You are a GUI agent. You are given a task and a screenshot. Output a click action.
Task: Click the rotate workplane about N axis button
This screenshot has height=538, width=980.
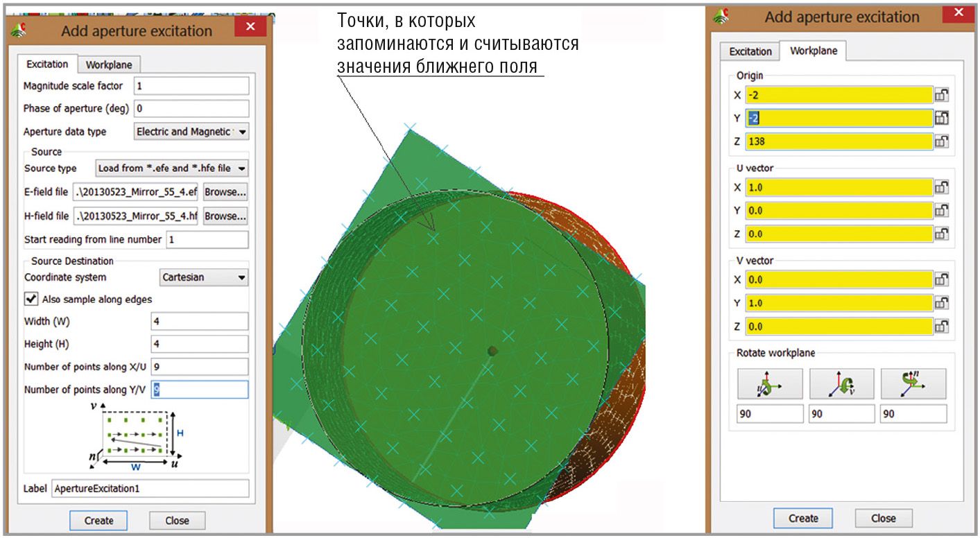[x=913, y=383]
